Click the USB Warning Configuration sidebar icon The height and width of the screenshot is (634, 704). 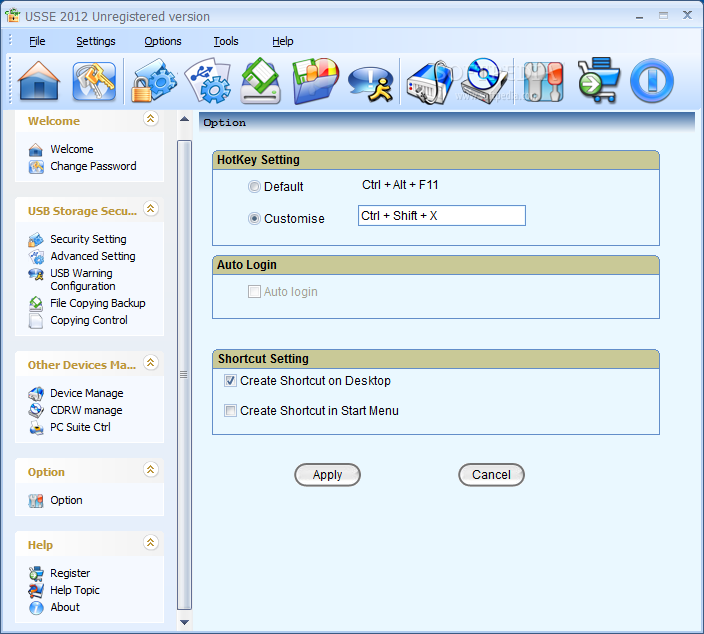coord(36,274)
